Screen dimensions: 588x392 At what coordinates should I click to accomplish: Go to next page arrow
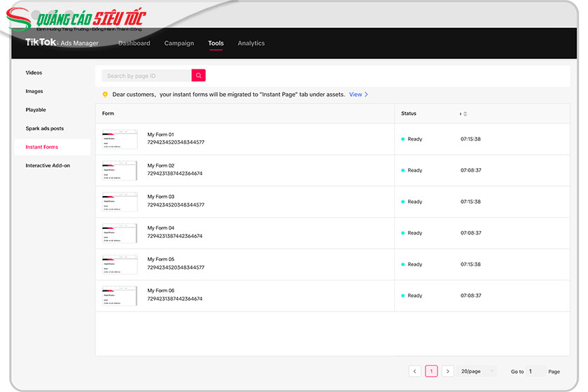(x=448, y=371)
